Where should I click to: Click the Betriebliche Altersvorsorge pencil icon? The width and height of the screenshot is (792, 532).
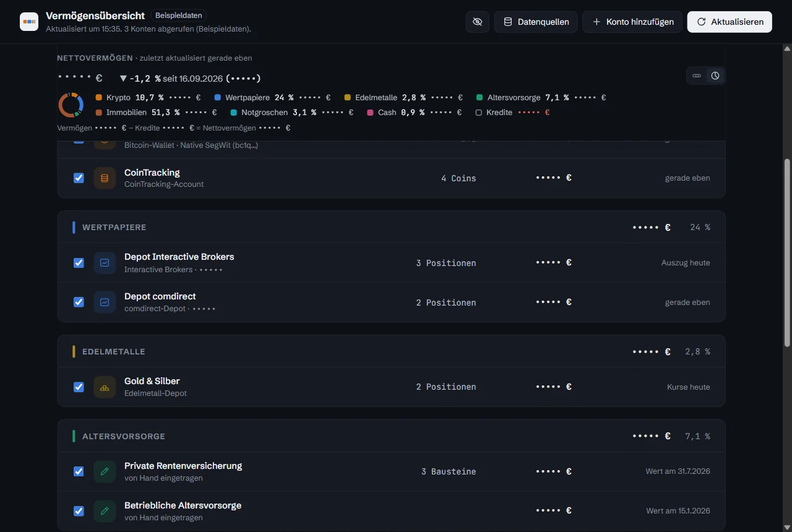coord(105,511)
